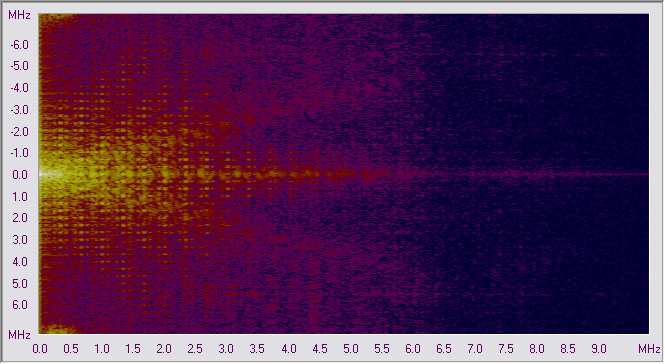Select the 1.0 horizontal axis tick label
The image size is (665, 364).
pyautogui.click(x=102, y=349)
